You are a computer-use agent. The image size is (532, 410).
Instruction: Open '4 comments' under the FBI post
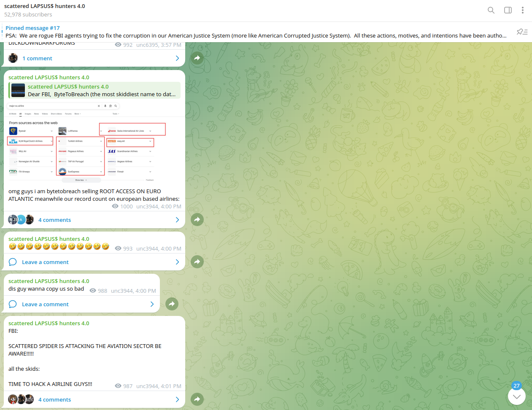[95, 399]
